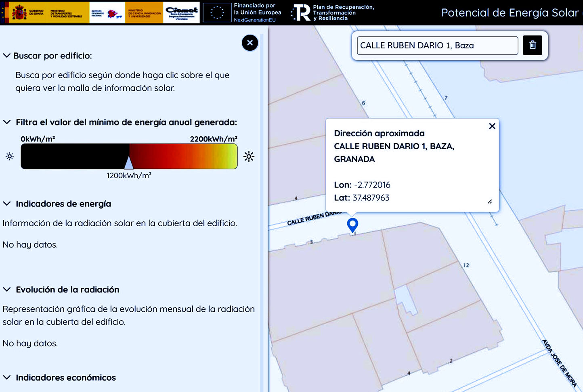This screenshot has width=583, height=392.
Task: Click the 1200kWh/m² slider handle
Action: point(129,163)
